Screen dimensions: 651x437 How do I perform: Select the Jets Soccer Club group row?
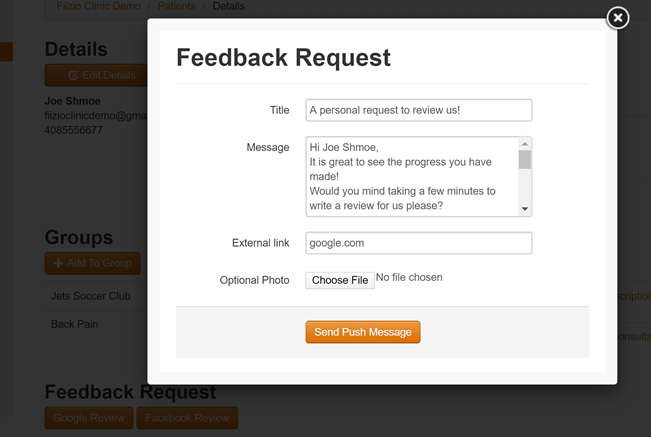[x=91, y=296]
